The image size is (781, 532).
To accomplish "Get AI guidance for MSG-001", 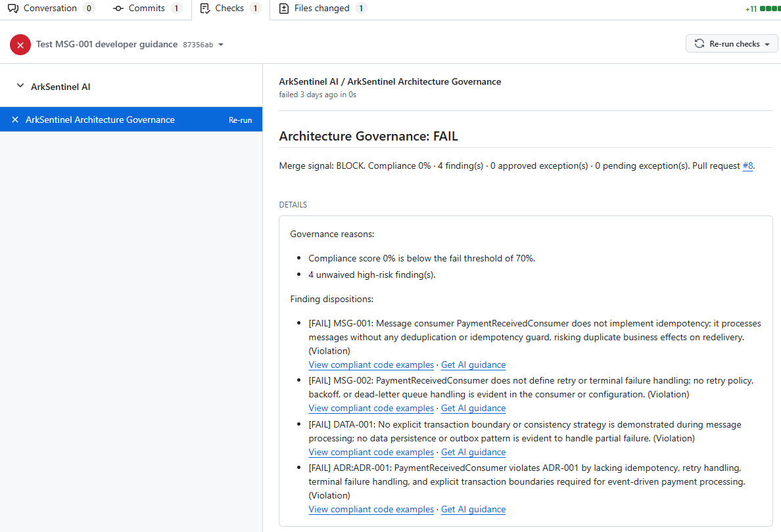I will coord(473,365).
